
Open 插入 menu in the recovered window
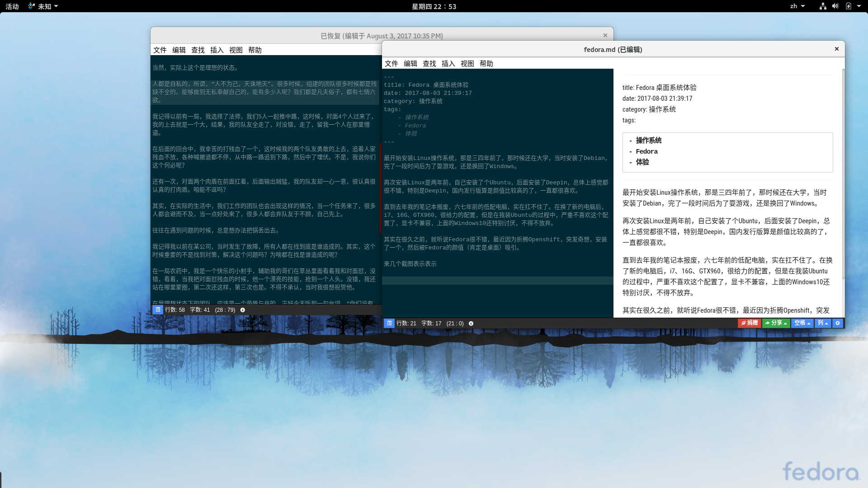[x=217, y=50]
